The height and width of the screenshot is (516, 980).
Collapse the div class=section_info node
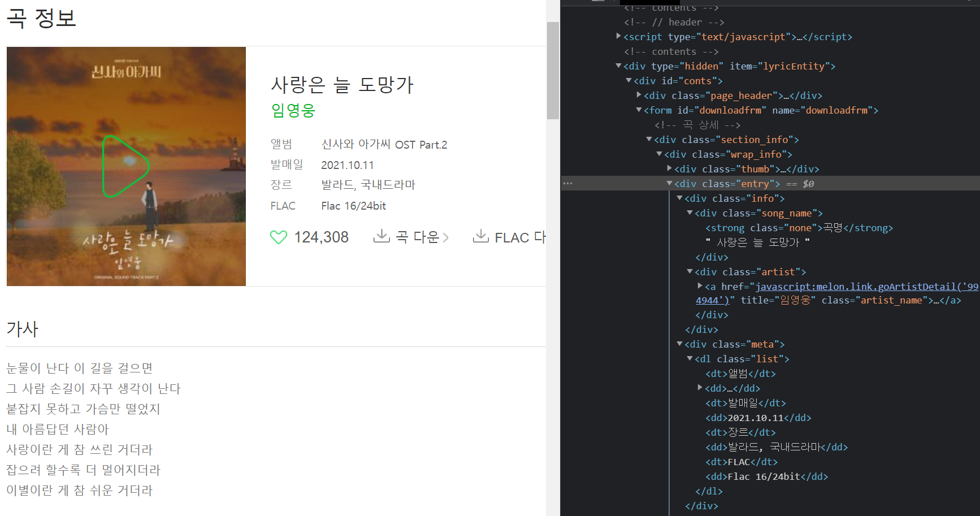click(649, 139)
